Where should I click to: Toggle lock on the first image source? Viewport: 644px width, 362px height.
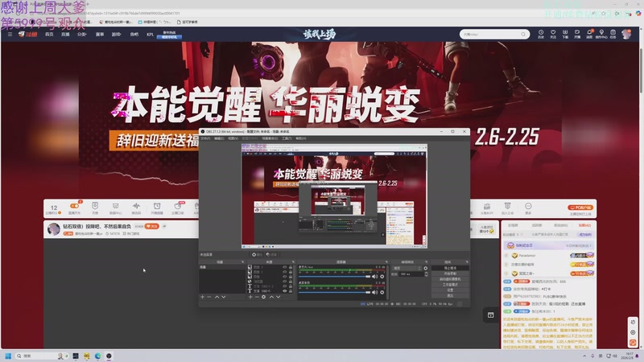click(x=291, y=267)
